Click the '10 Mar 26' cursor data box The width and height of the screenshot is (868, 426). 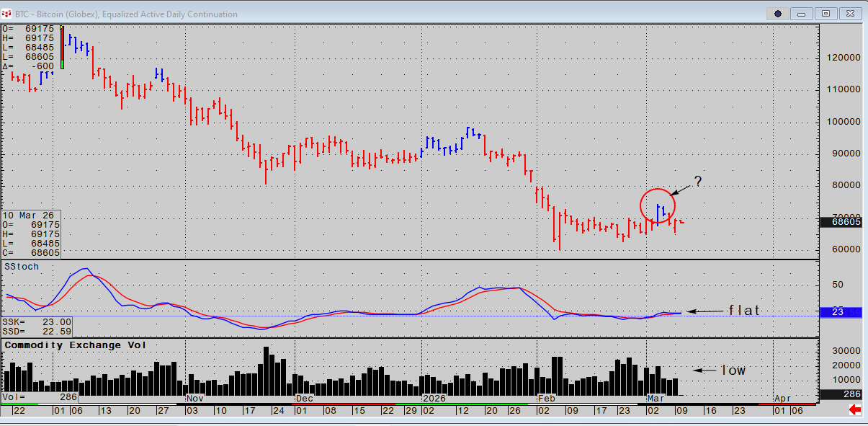click(x=31, y=234)
